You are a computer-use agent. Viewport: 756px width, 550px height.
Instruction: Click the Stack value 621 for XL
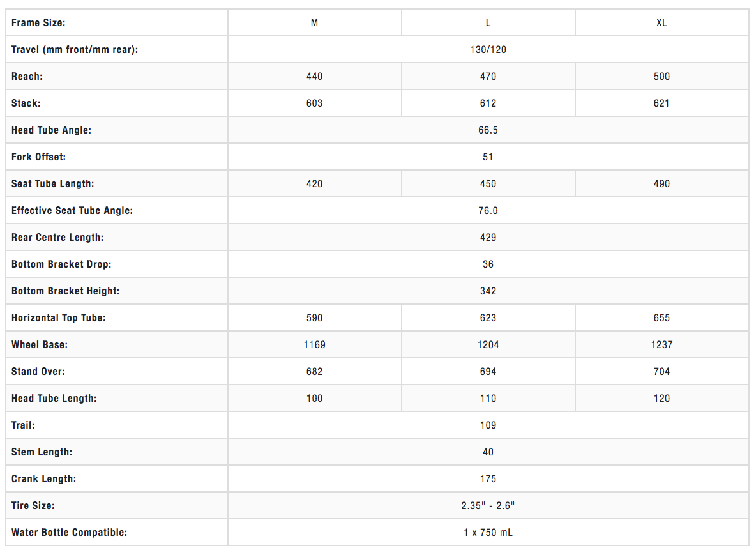tap(661, 103)
